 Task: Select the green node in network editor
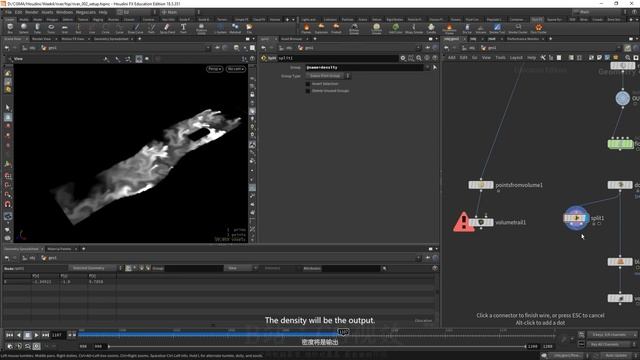pos(620,144)
